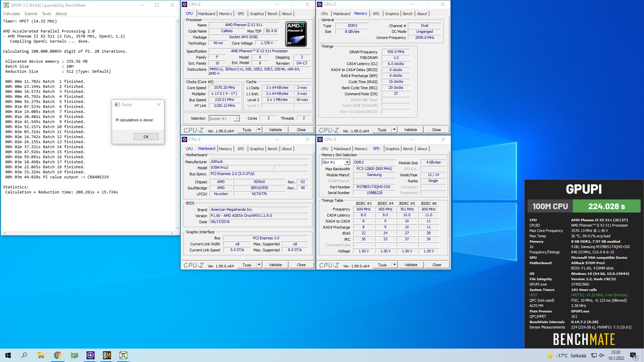Viewport: 644px width, 362px height.
Task: Switch to Graphics tab in Memory window
Action: point(392,14)
